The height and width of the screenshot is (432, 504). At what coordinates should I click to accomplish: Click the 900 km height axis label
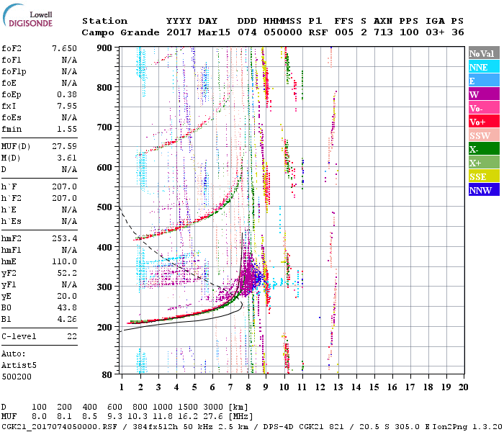coord(105,48)
